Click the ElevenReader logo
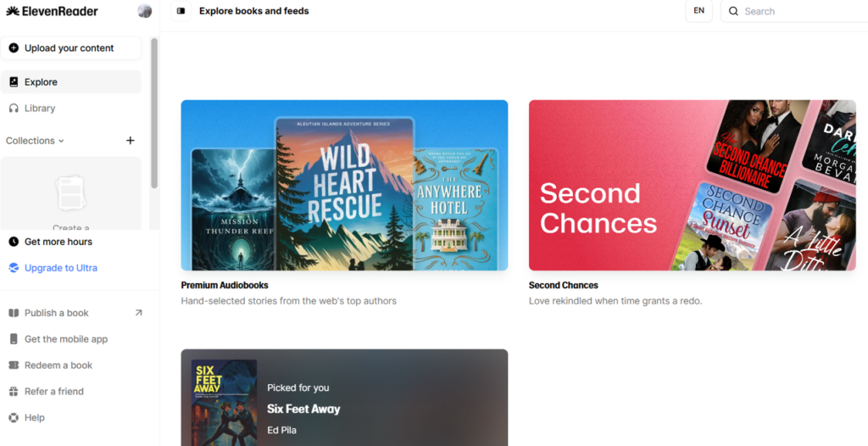The height and width of the screenshot is (446, 868). [52, 11]
